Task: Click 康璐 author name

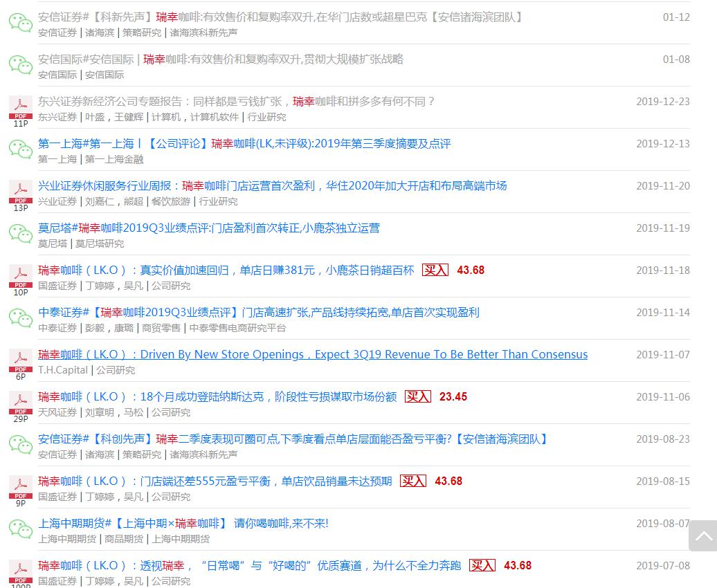Action: (x=124, y=329)
